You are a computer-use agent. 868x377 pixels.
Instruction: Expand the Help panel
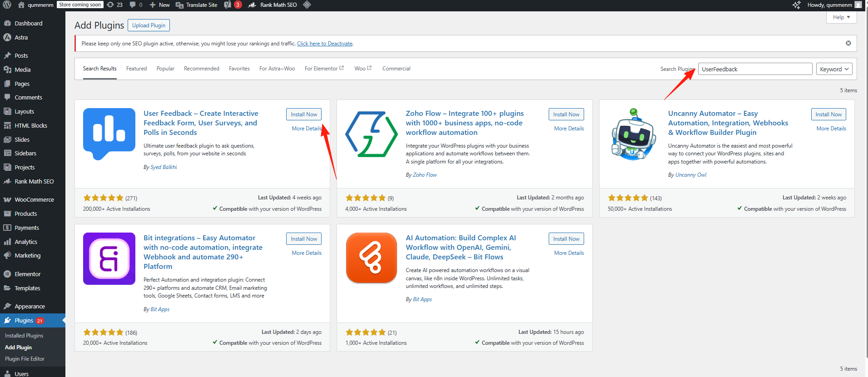click(x=841, y=17)
